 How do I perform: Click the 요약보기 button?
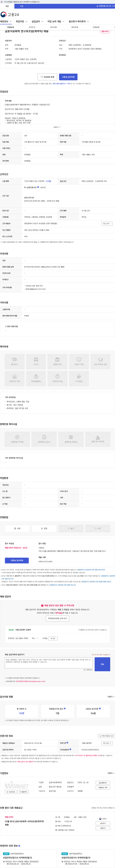tap(103, 823)
